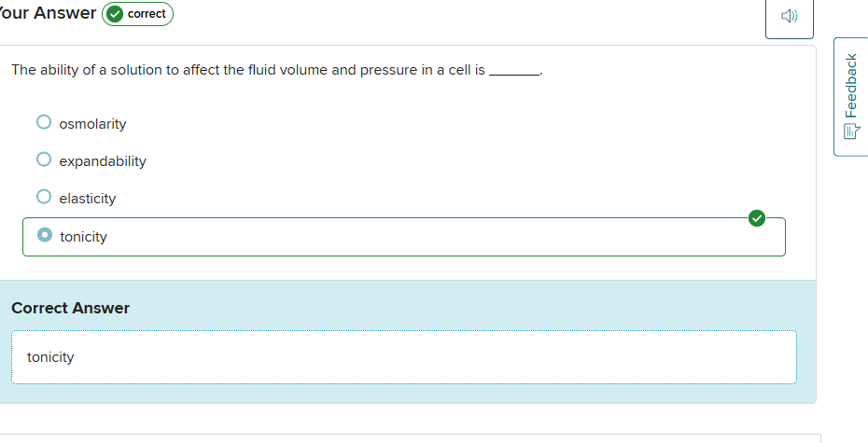The width and height of the screenshot is (868, 443).
Task: Click the green check circle on tonicity row
Action: [x=757, y=218]
